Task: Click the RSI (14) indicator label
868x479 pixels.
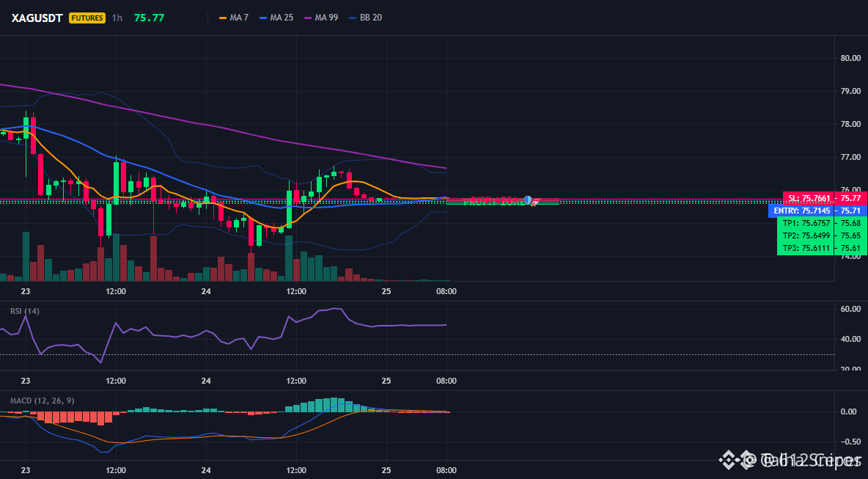Action: 25,311
